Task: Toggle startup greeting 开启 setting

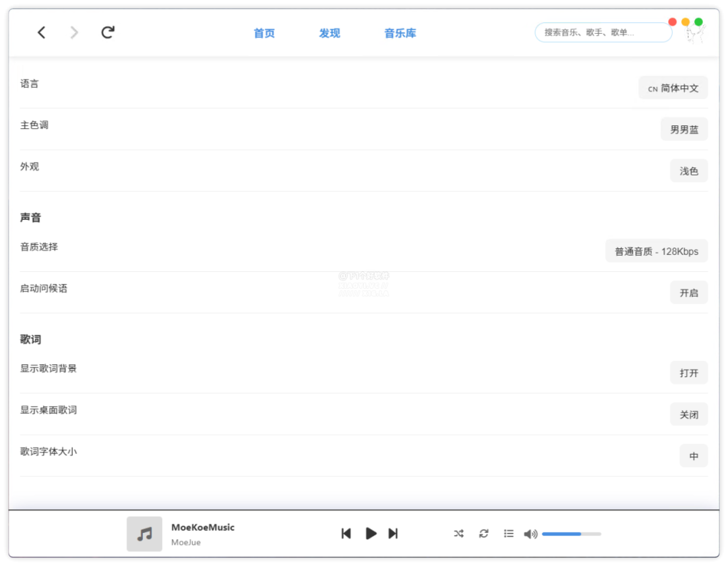Action: tap(688, 293)
